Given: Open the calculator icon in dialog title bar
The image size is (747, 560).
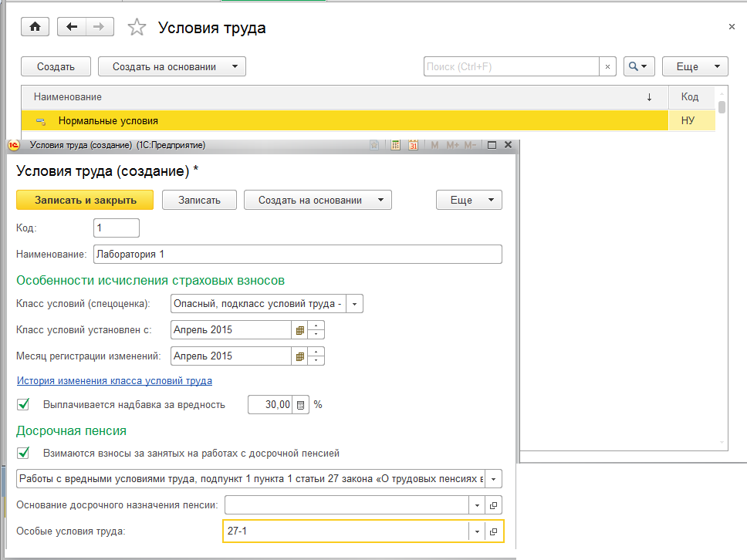Looking at the screenshot, I should pyautogui.click(x=395, y=145).
